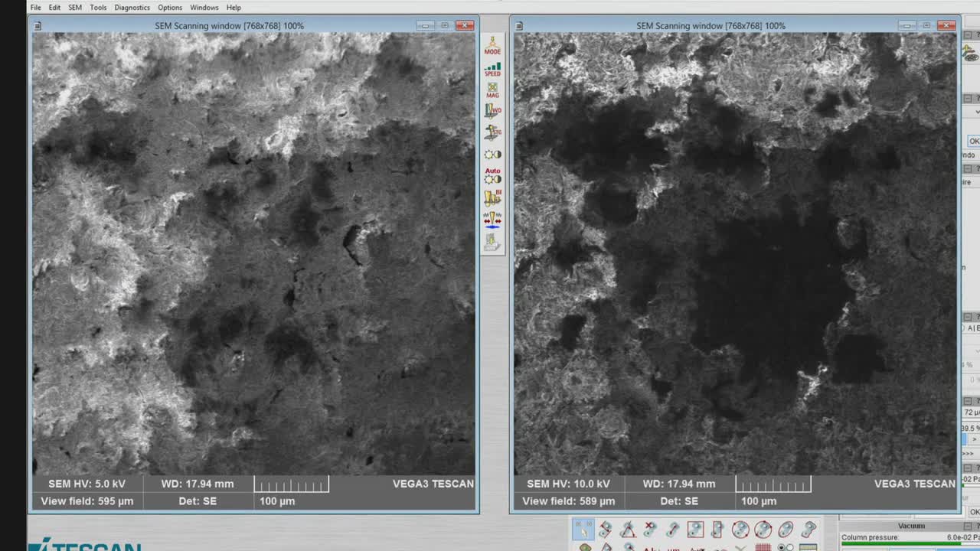Open the scan SPEED control
The image size is (980, 551).
click(492, 69)
